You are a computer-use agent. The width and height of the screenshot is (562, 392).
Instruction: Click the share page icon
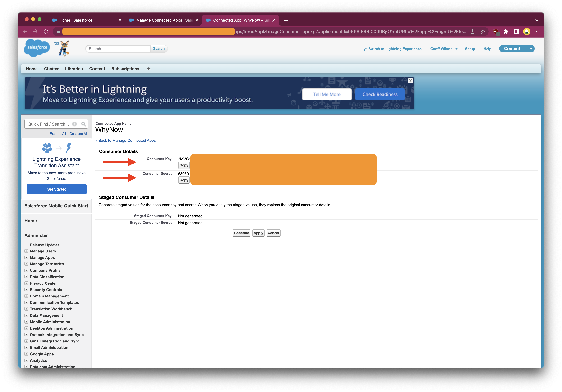coord(473,32)
